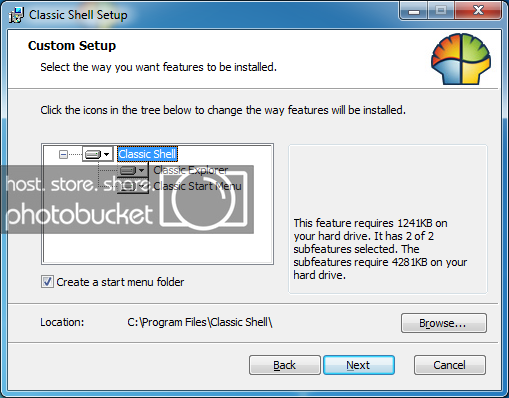Click the Location: label
The height and width of the screenshot is (398, 509).
coord(62,322)
